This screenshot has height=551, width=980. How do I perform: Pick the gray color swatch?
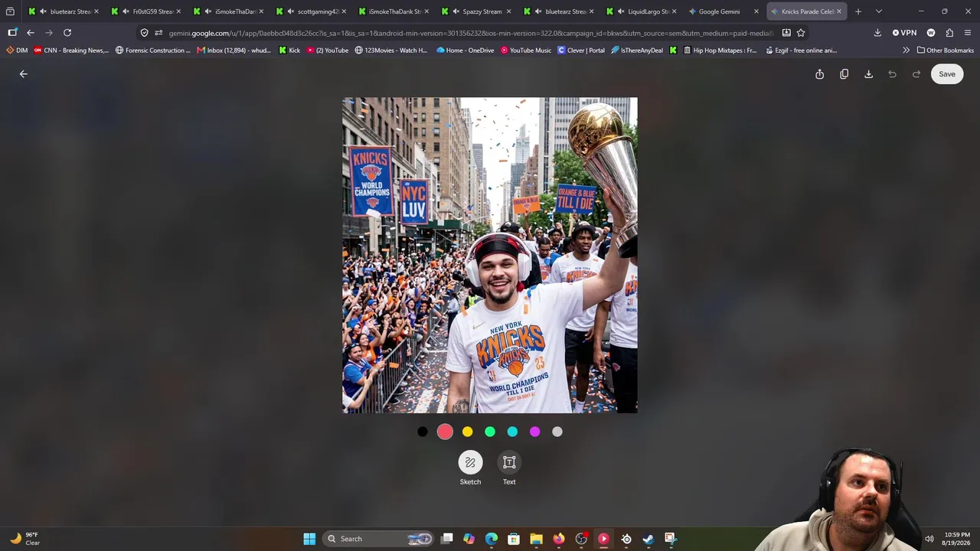pos(557,432)
